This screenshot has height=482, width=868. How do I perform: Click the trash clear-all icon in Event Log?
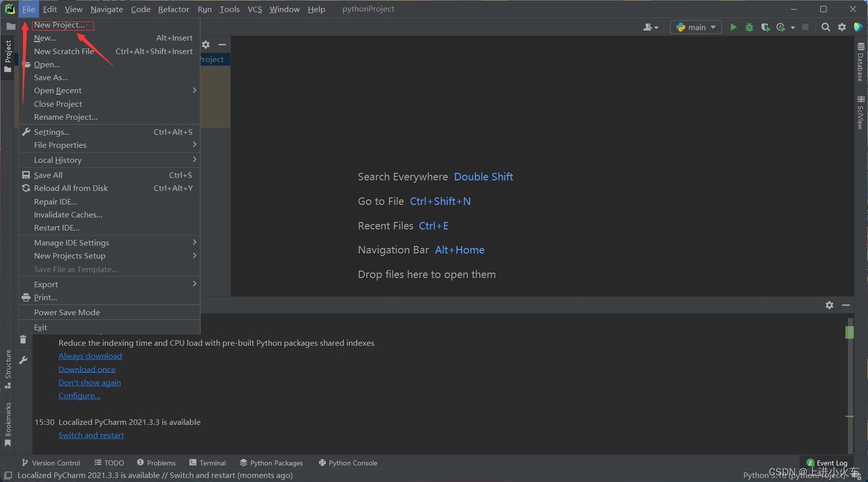pos(23,340)
